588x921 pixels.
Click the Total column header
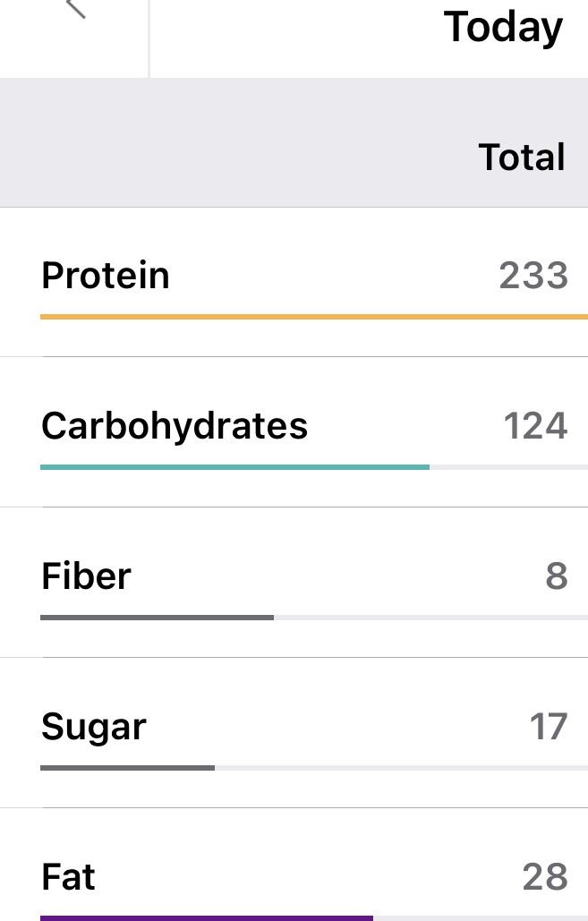[x=522, y=158]
